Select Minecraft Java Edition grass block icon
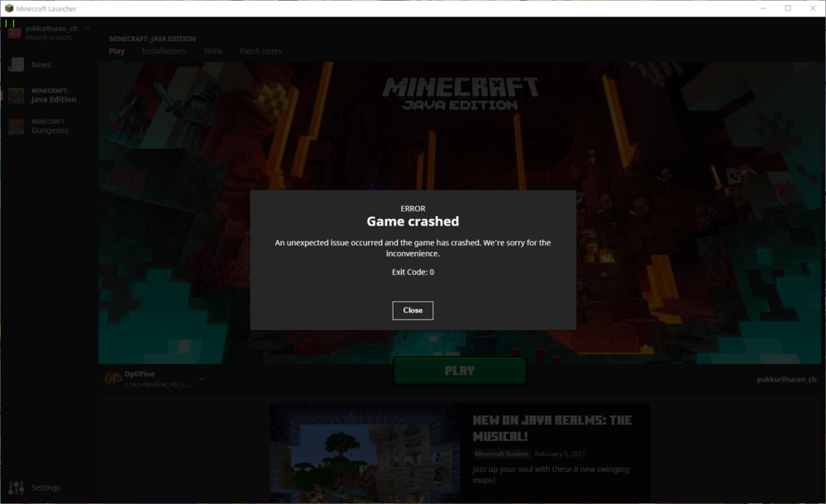826x504 pixels. pos(16,95)
